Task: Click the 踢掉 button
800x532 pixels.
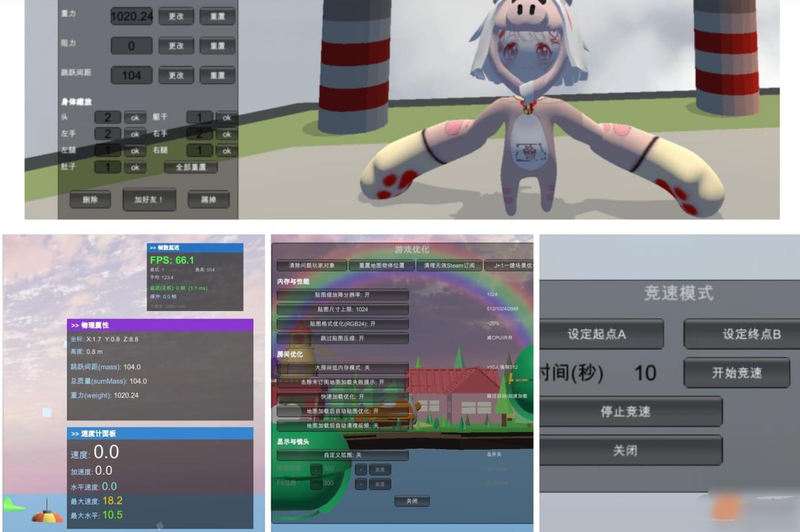Action: 209,199
